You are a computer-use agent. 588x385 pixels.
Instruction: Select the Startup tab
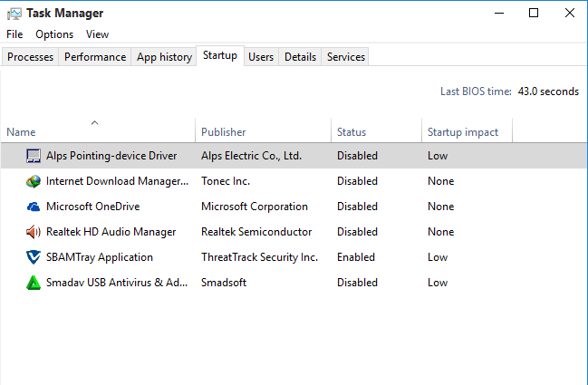click(220, 55)
